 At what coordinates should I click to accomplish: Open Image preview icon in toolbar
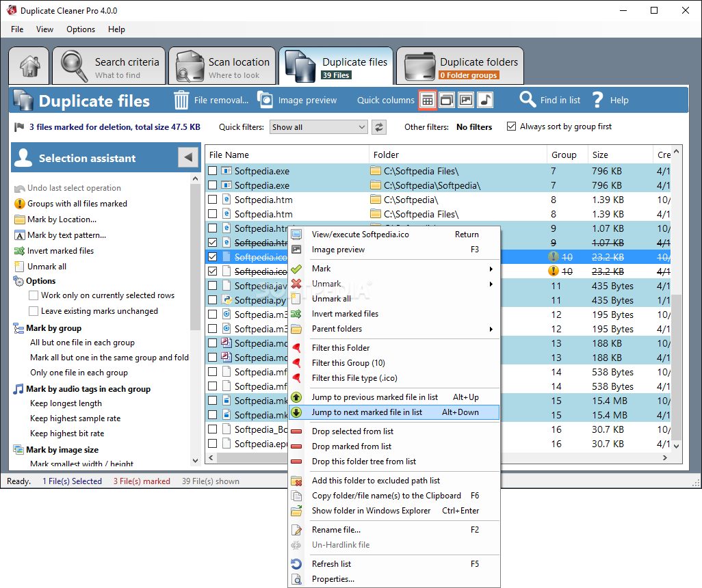pos(265,99)
